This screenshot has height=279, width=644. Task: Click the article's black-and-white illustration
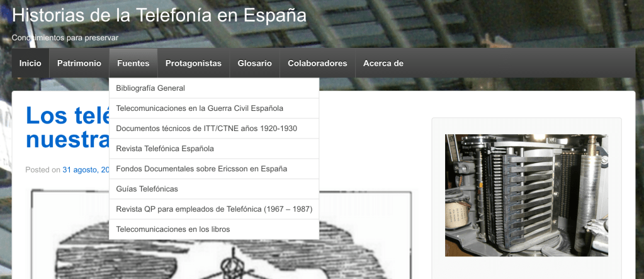tap(69, 233)
